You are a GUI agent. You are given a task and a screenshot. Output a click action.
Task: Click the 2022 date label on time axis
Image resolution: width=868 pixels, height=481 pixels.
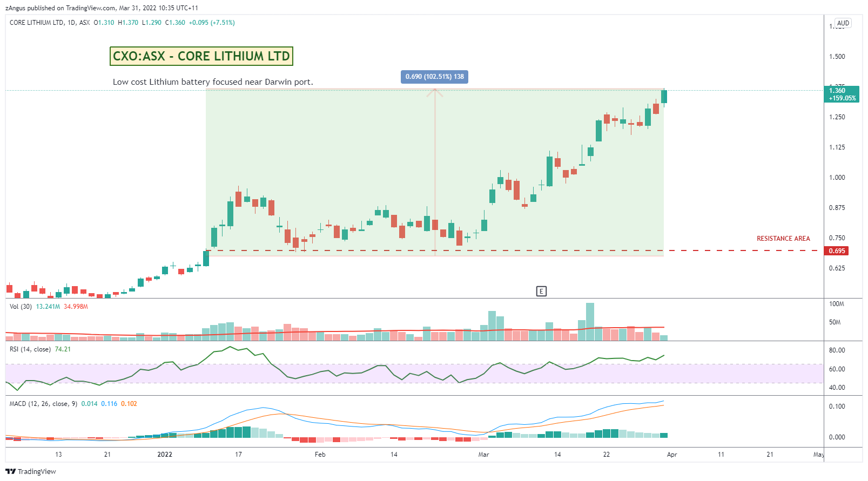[x=165, y=455]
